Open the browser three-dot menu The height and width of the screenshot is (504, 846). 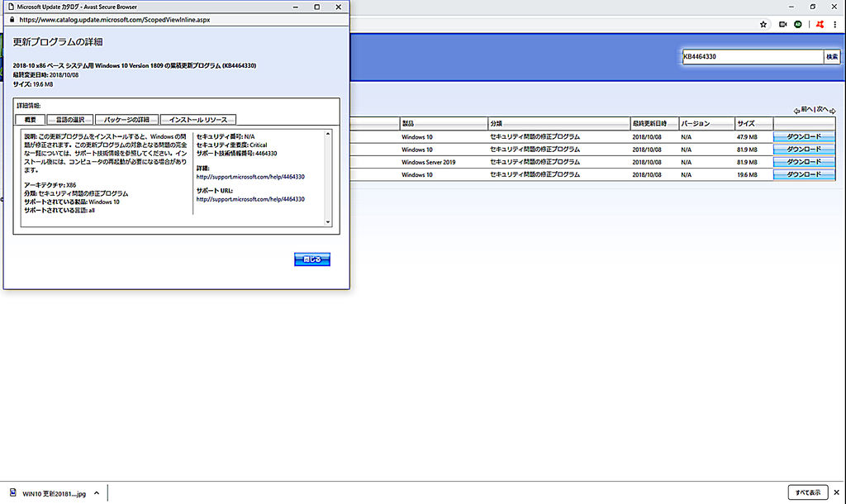click(834, 24)
